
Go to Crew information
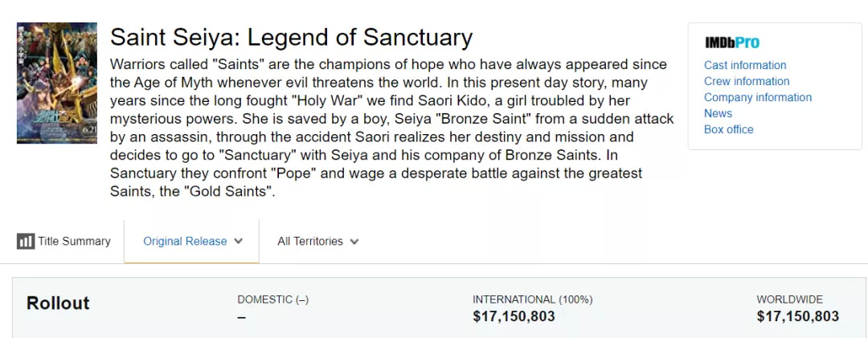pos(747,81)
